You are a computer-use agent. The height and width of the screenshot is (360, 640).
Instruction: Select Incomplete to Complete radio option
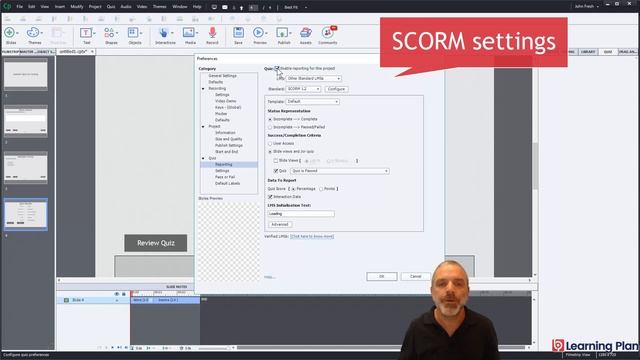(x=270, y=119)
